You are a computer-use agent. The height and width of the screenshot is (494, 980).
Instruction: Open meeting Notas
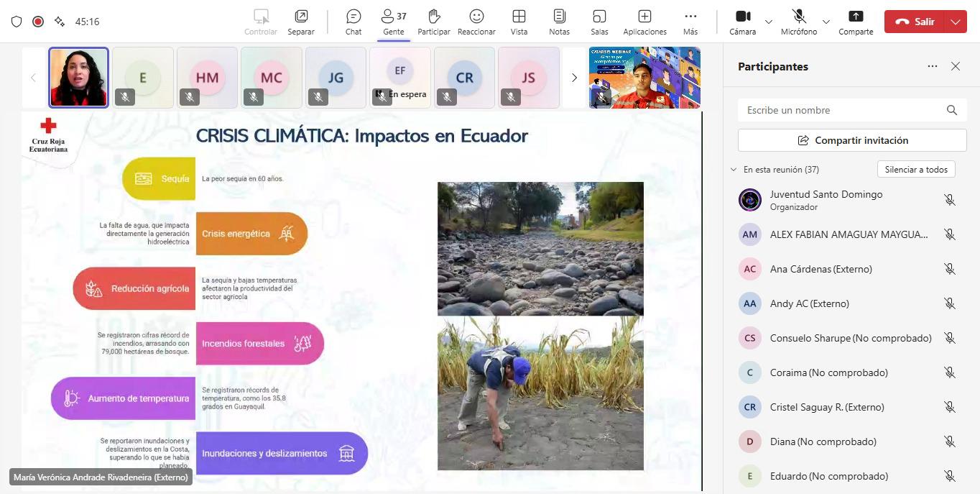coord(559,22)
